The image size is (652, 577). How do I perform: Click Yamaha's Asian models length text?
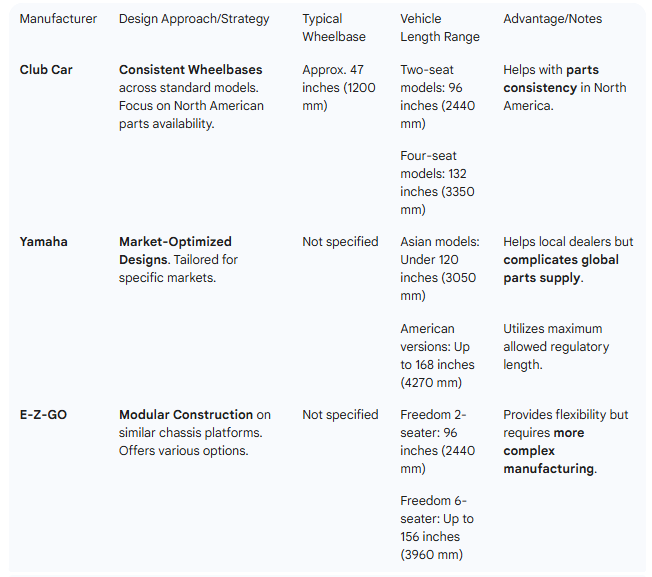coord(440,268)
